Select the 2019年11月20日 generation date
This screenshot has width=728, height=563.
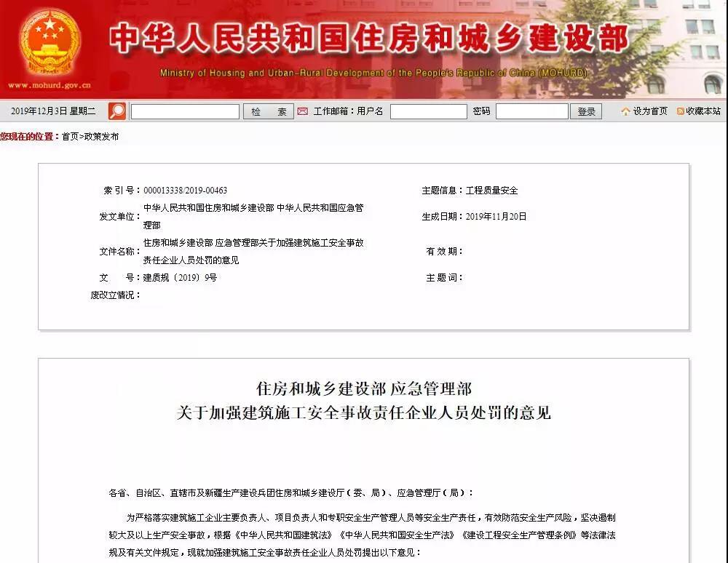[x=496, y=217]
